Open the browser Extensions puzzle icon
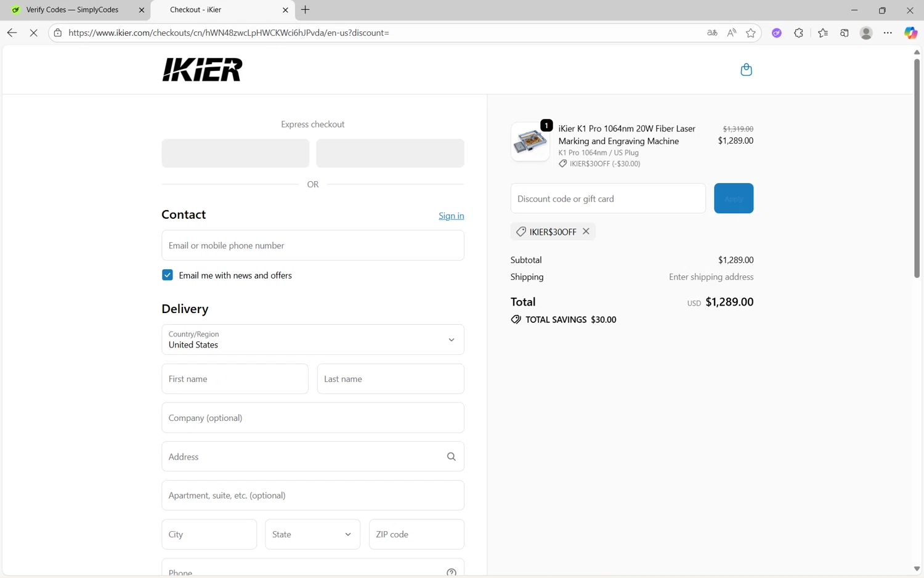The width and height of the screenshot is (924, 578). [x=798, y=33]
